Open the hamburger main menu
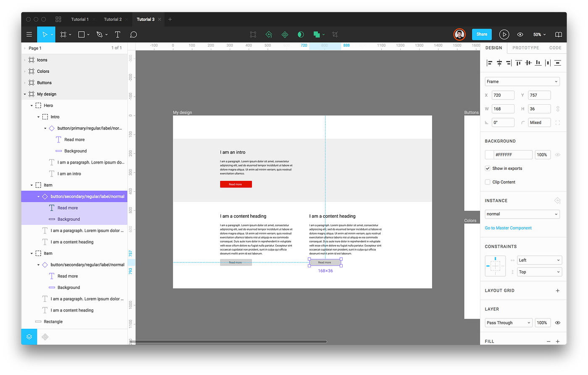Screen dimensions: 588x375 click(x=29, y=34)
